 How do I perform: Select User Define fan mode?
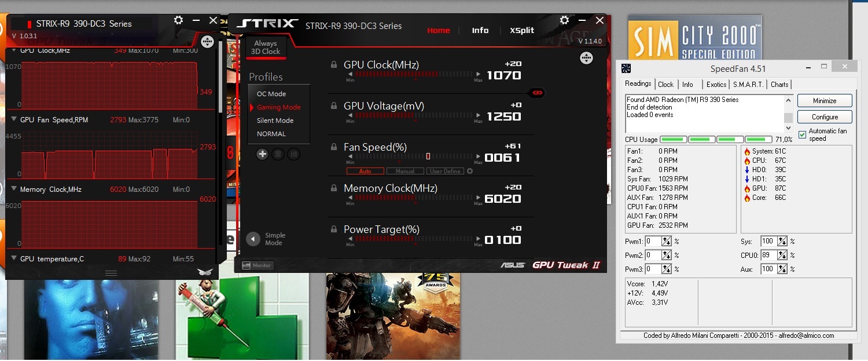pyautogui.click(x=445, y=171)
